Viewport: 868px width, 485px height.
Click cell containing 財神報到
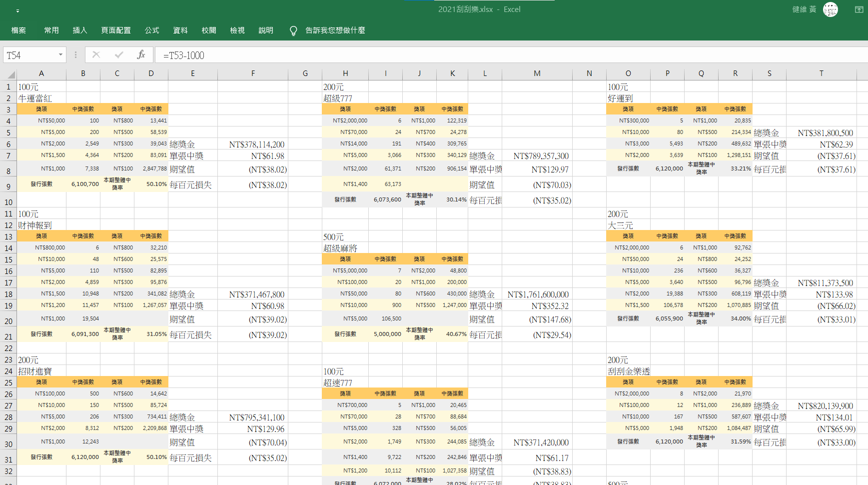[41, 225]
